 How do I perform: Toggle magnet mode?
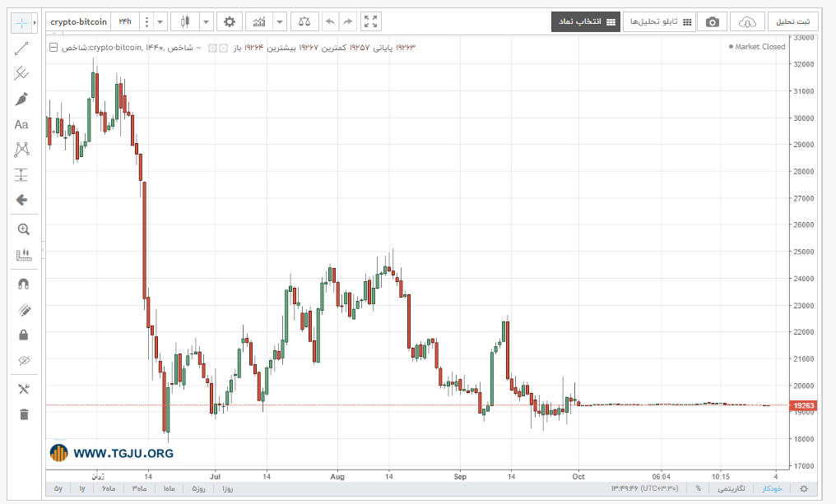point(24,284)
